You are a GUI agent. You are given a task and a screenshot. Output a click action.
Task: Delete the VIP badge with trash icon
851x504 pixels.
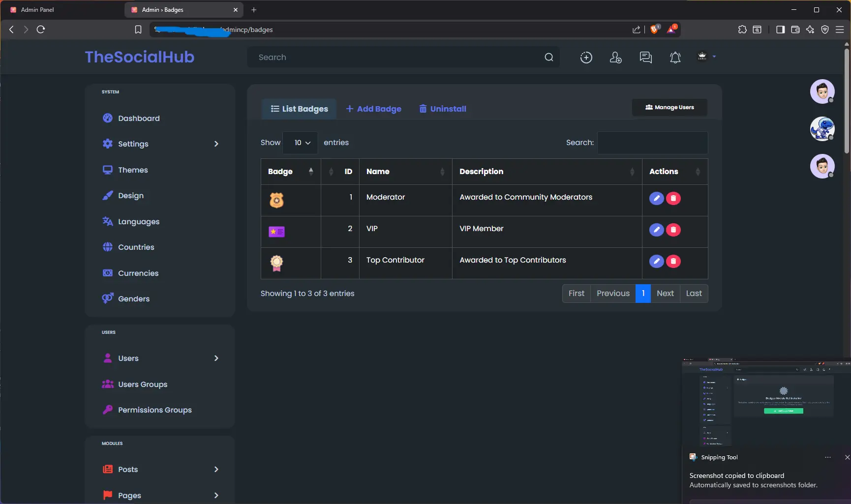coord(673,230)
